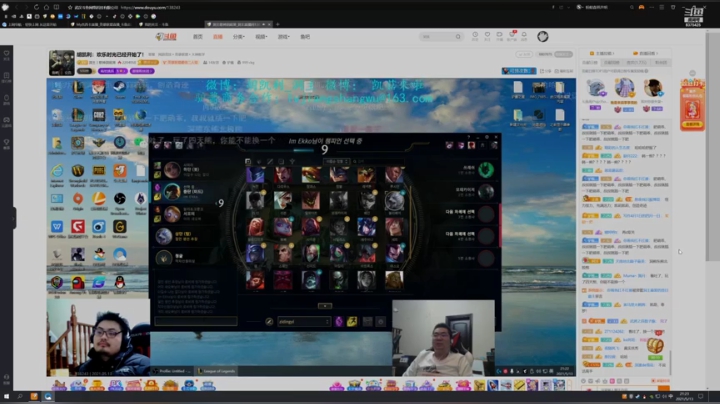720x404 pixels.
Task: Select the mid lane role filter in champion select
Action: 270,162
